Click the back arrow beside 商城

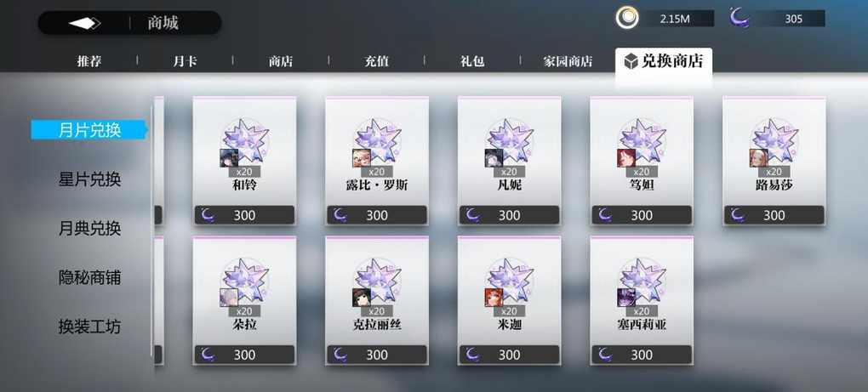84,23
